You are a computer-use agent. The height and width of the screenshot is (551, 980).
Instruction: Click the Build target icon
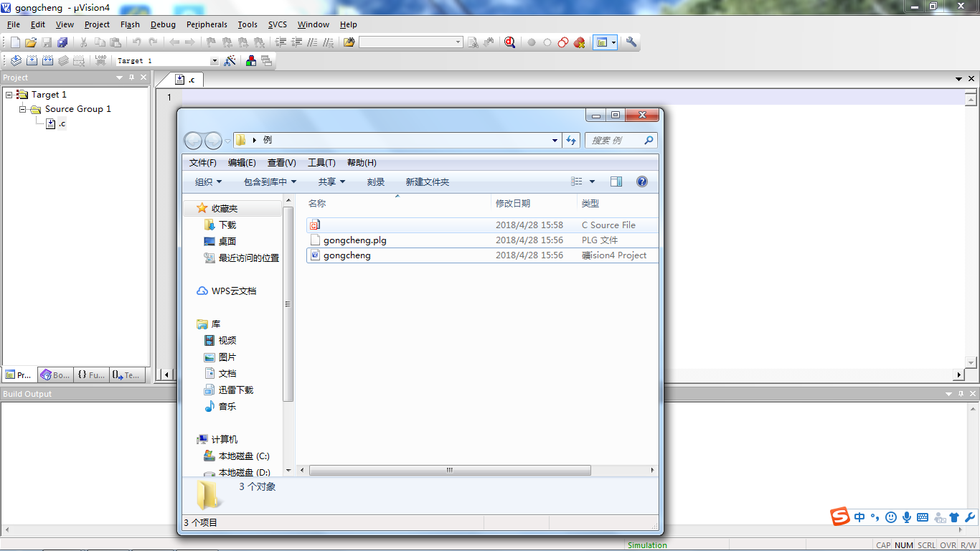tap(32, 61)
